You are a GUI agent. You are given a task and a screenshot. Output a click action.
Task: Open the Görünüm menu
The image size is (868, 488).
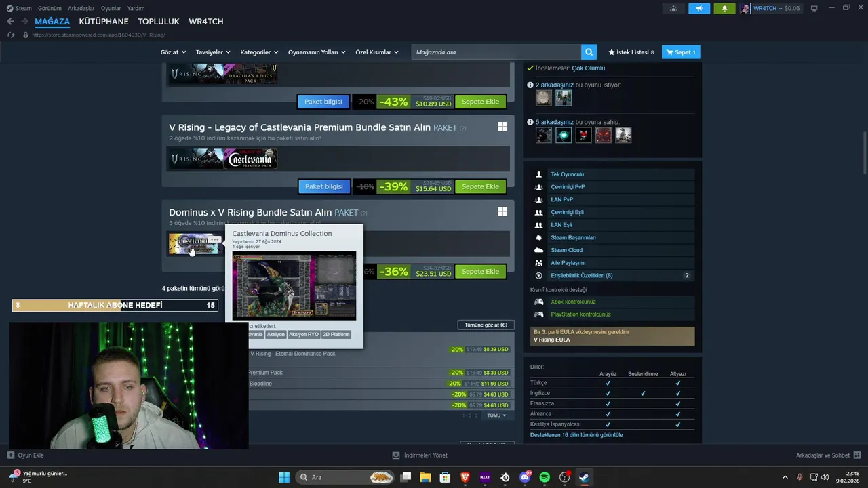tap(50, 8)
